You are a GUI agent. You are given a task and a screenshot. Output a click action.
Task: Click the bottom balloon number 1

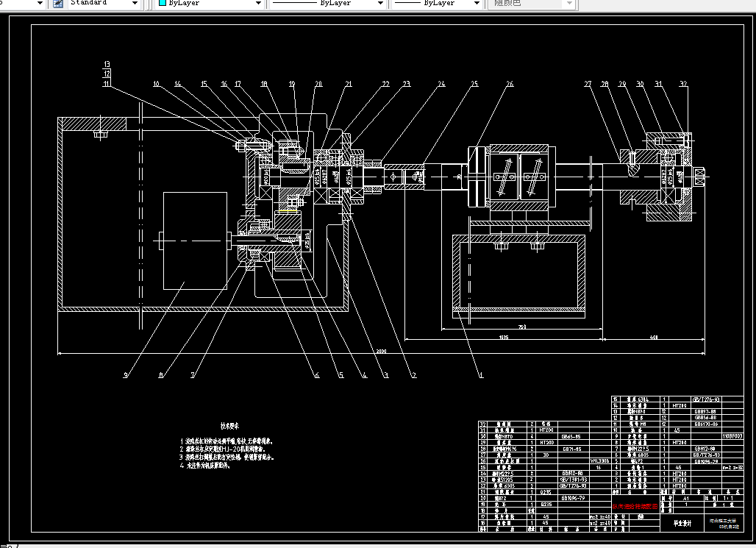click(x=481, y=375)
